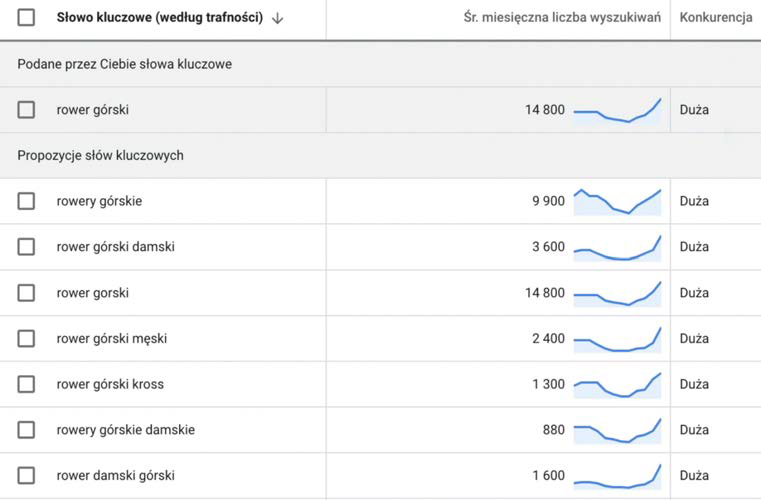This screenshot has width=761, height=500.
Task: Toggle the select-all checkbox in header
Action: (x=26, y=18)
